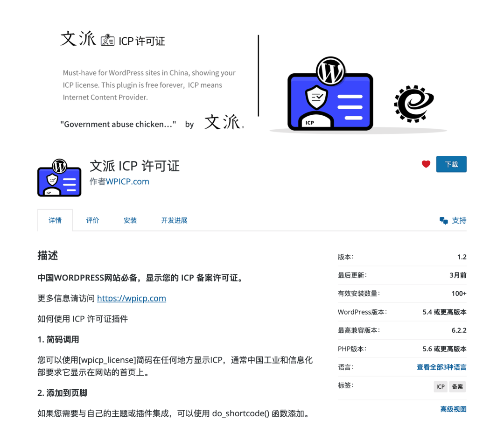
Task: Click the black gear swirl logo
Action: 413,103
